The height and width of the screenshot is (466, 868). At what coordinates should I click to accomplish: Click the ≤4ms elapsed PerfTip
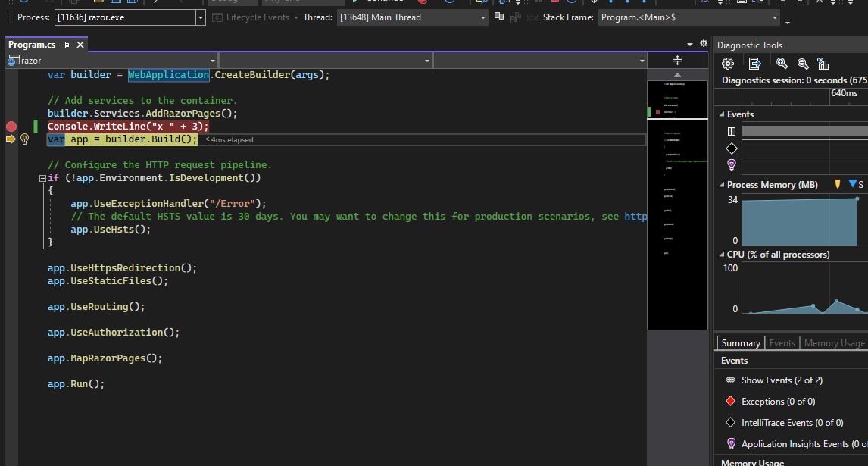(229, 139)
